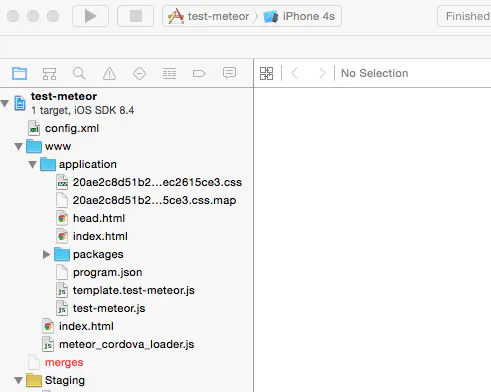The image size is (491, 392).
Task: Click the config.xml file icon
Action: point(34,128)
